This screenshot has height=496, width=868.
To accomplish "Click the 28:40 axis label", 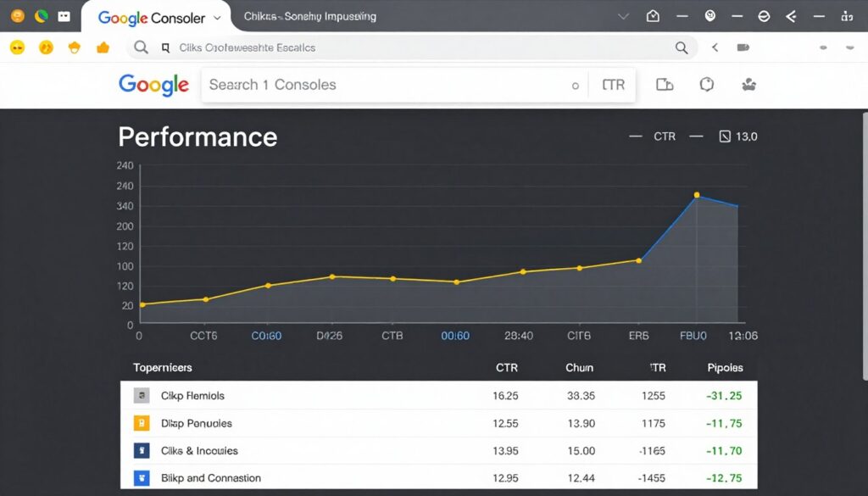I will (519, 336).
